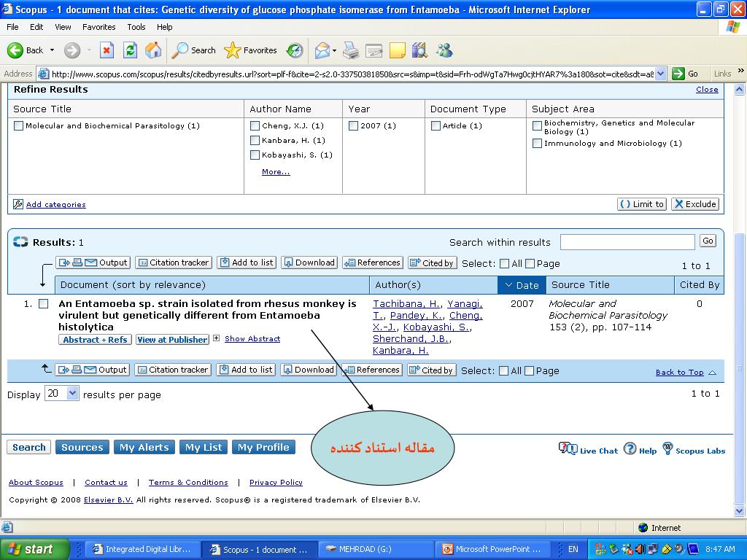The image size is (747, 560).
Task: Click the IE Refresh icon
Action: (130, 50)
